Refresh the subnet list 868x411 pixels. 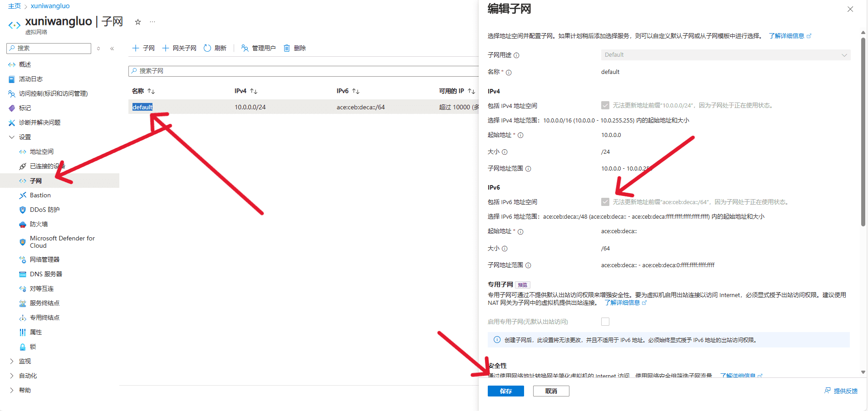215,48
